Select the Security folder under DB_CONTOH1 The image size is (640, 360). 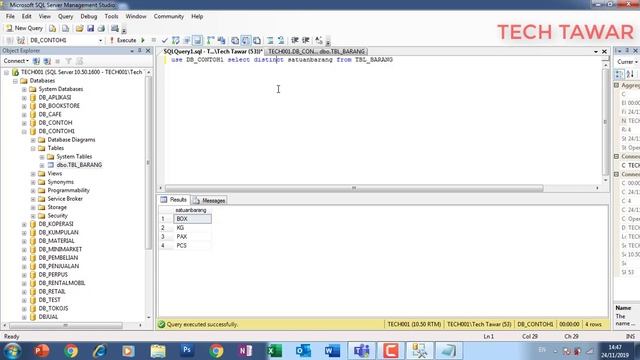point(57,216)
